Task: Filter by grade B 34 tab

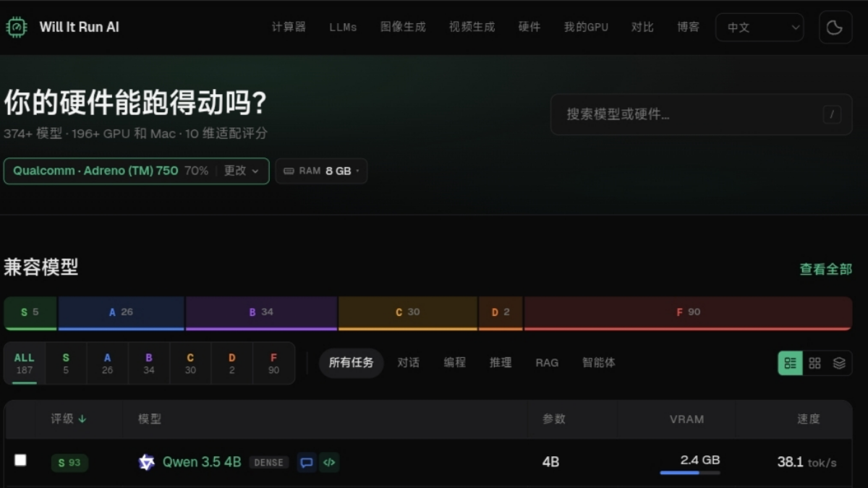Action: click(149, 363)
